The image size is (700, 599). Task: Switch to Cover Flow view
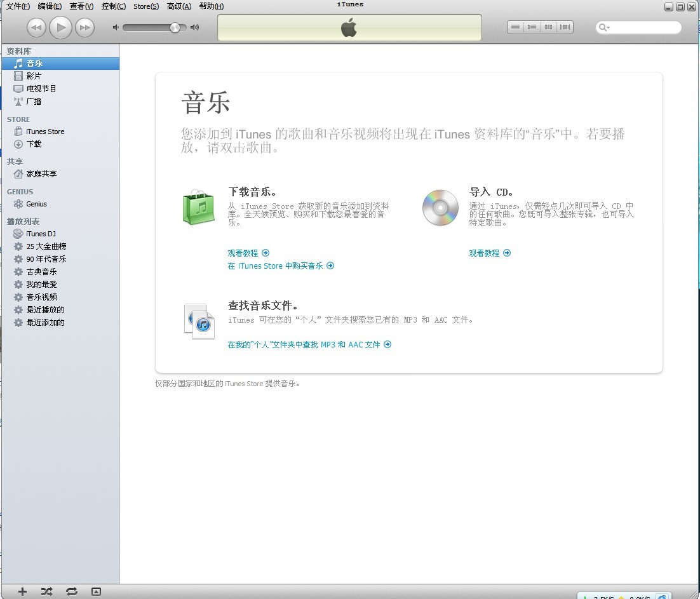565,27
